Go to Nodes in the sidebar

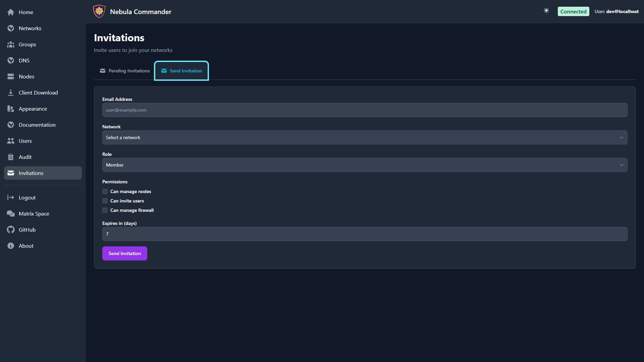[43, 76]
